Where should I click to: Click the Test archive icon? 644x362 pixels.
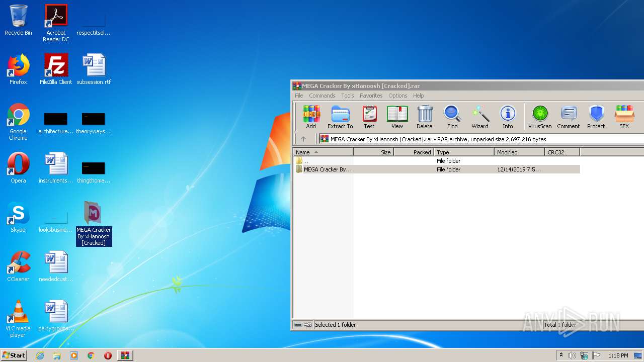click(369, 117)
